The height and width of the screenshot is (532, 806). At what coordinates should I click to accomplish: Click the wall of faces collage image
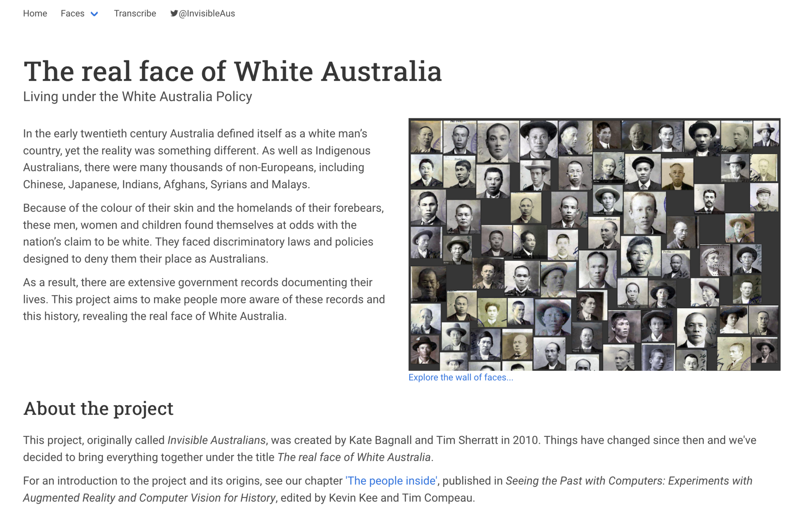pos(594,244)
